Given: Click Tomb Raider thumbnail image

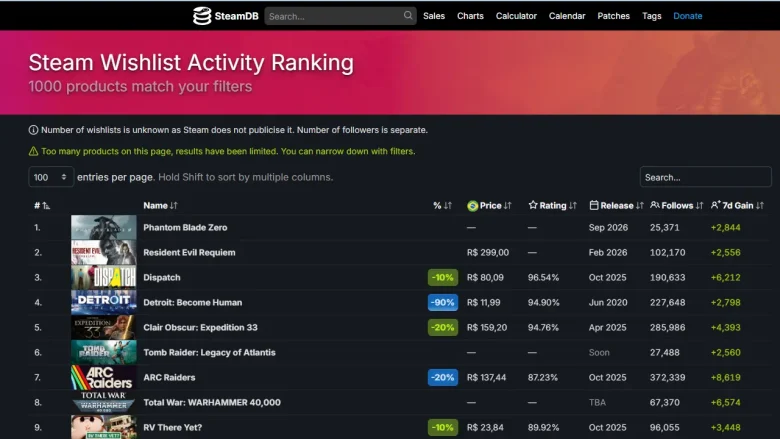Looking at the screenshot, I should coord(103,352).
